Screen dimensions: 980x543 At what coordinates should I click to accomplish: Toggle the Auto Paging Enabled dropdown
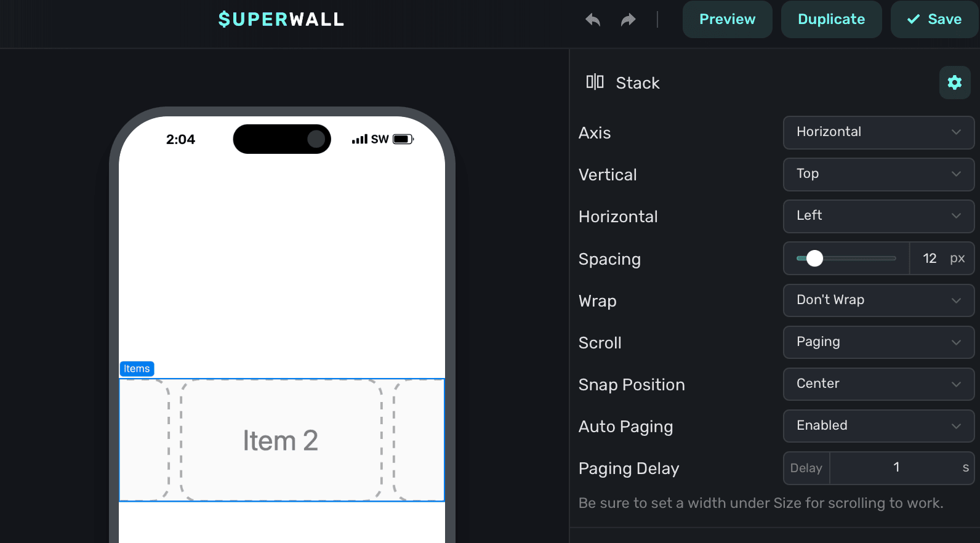click(x=878, y=426)
